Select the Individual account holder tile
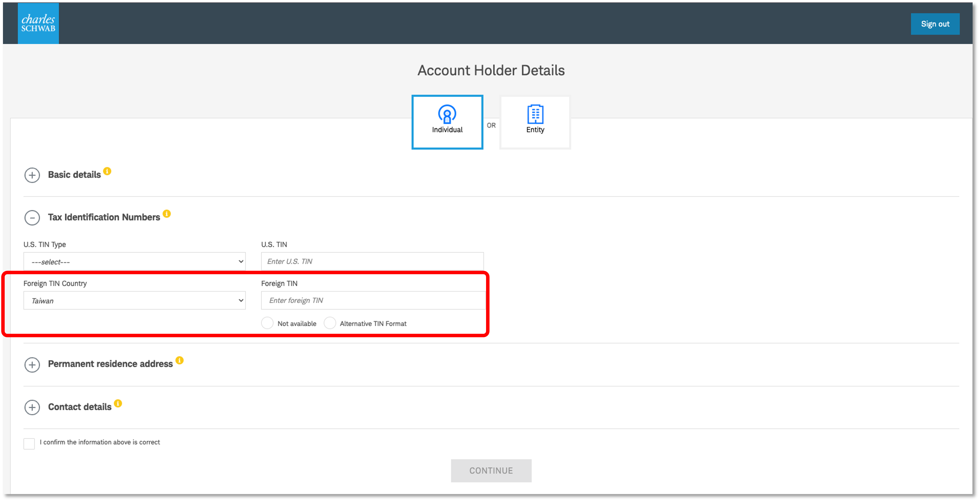The width and height of the screenshot is (980, 502). point(447,122)
